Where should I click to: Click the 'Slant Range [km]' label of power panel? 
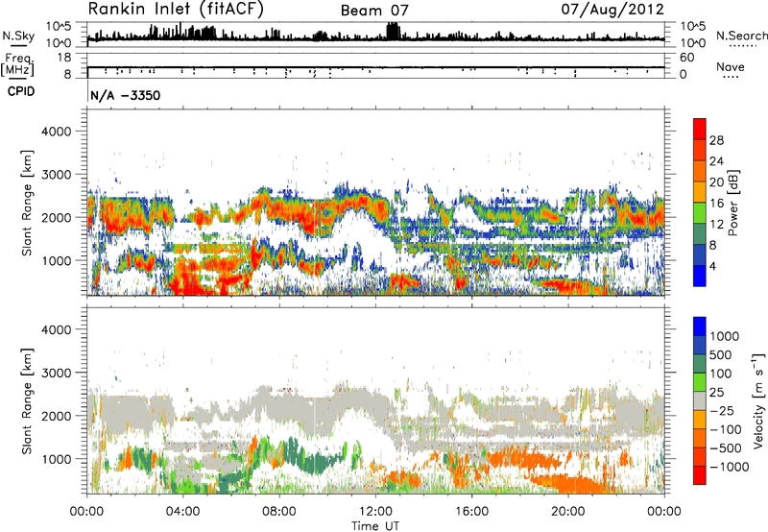coord(27,203)
